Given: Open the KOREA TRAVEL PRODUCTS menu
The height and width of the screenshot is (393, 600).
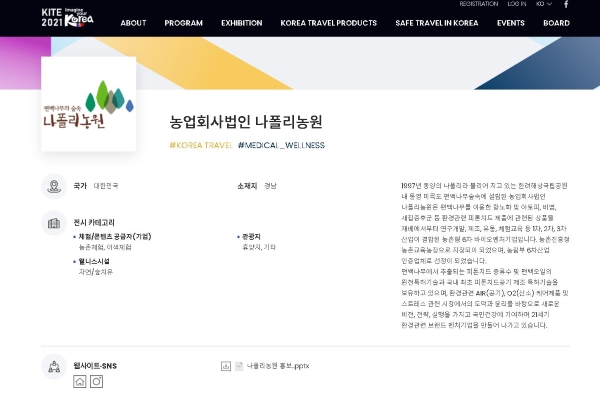Looking at the screenshot, I should click(329, 23).
